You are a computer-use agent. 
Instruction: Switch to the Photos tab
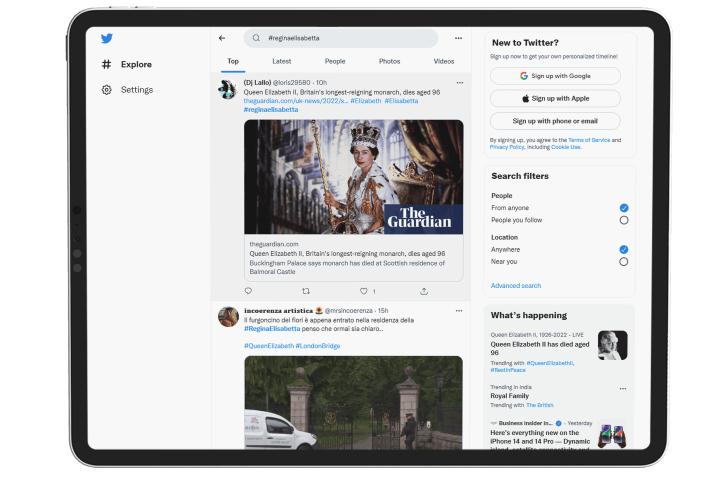coord(389,61)
